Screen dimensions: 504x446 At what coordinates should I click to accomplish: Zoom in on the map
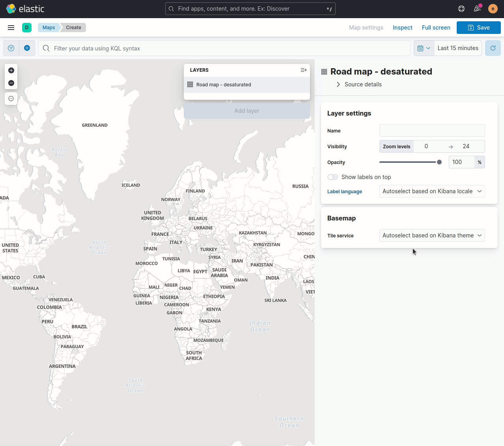point(11,70)
